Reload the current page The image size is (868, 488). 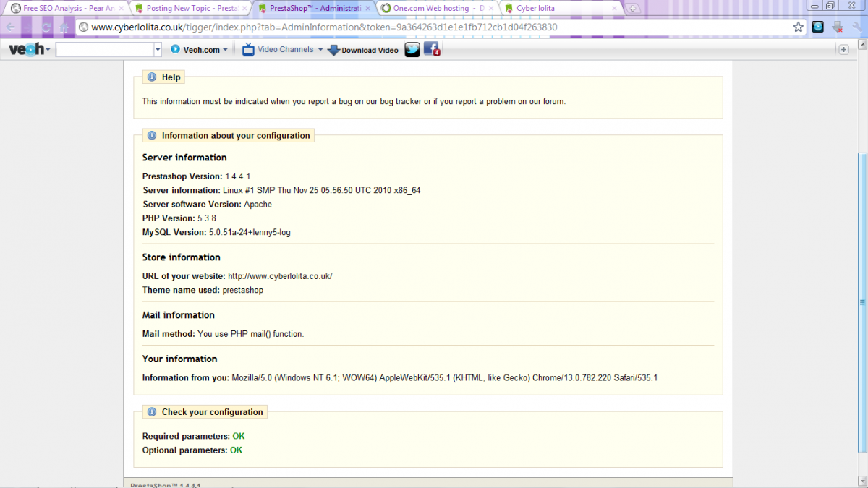tap(46, 27)
